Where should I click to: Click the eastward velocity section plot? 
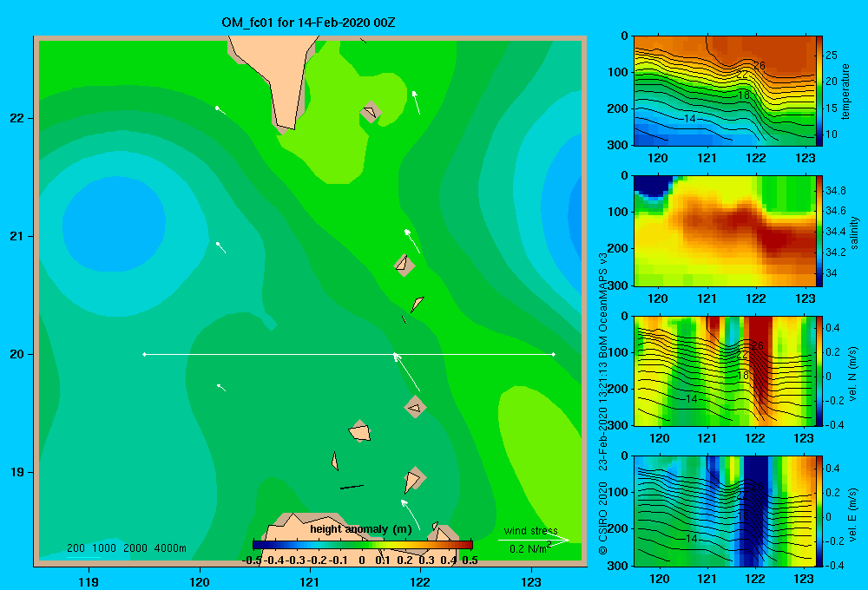pos(725,511)
